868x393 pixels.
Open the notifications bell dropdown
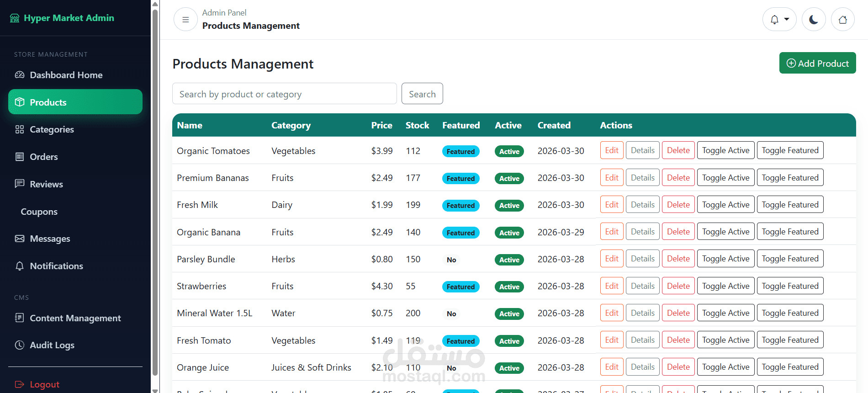[x=779, y=20]
